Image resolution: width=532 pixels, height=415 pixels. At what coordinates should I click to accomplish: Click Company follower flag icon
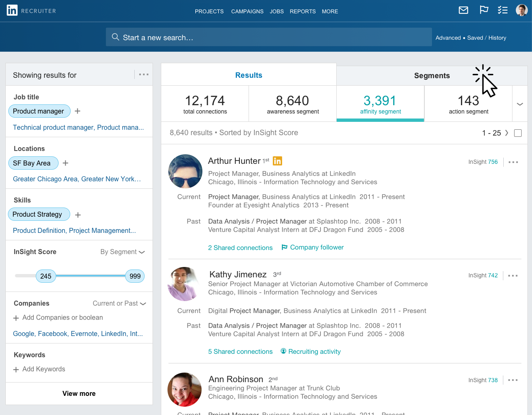click(285, 247)
